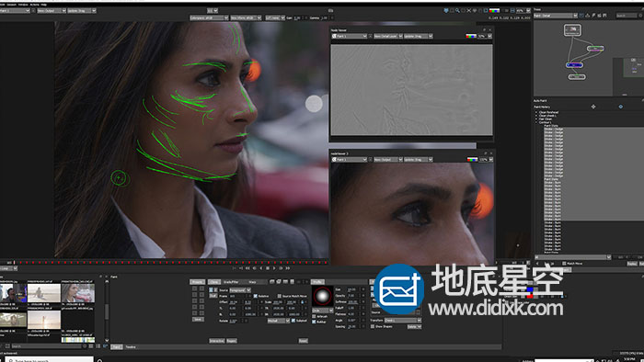The height and width of the screenshot is (362, 644).
Task: Open the Transform dropdown in paint options
Action: (403, 320)
